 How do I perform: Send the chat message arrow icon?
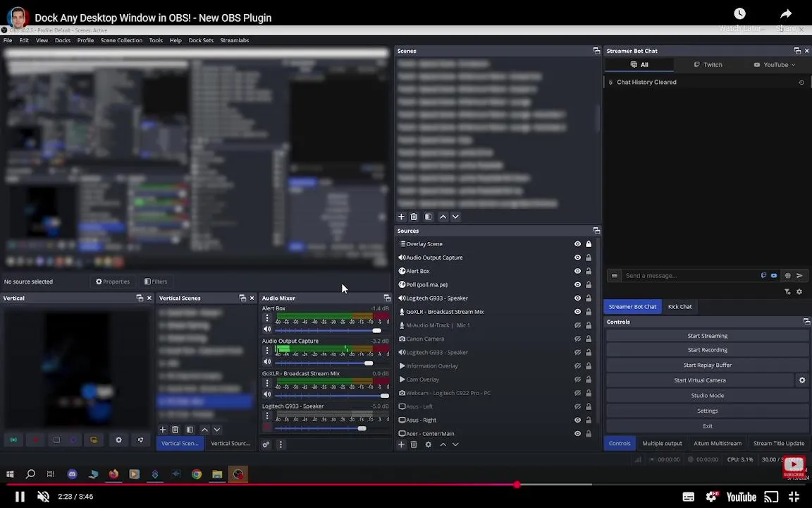[799, 275]
